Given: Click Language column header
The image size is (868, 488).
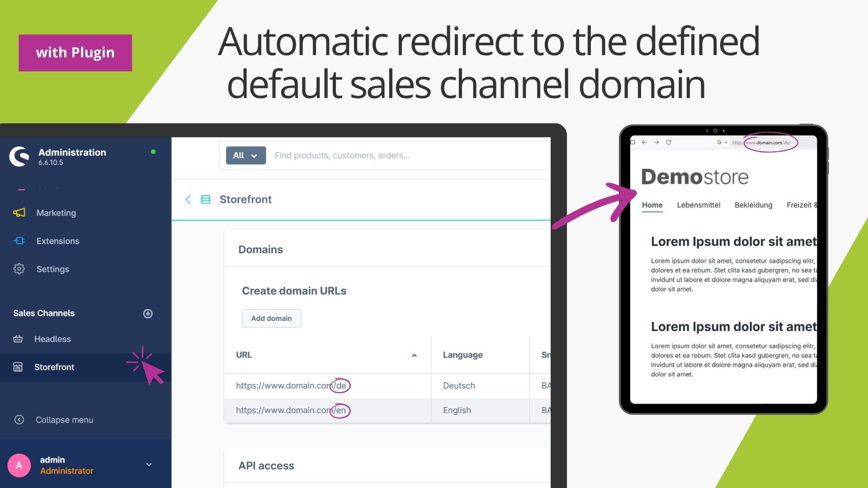Looking at the screenshot, I should [x=462, y=355].
